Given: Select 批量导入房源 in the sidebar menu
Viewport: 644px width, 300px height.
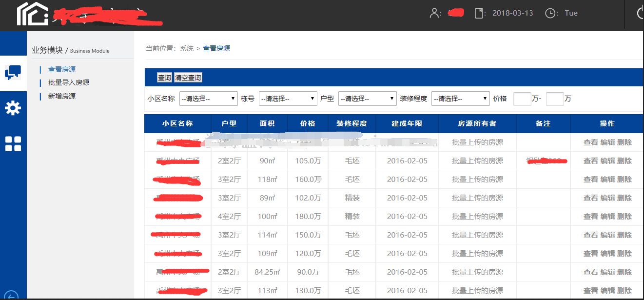Looking at the screenshot, I should 69,83.
